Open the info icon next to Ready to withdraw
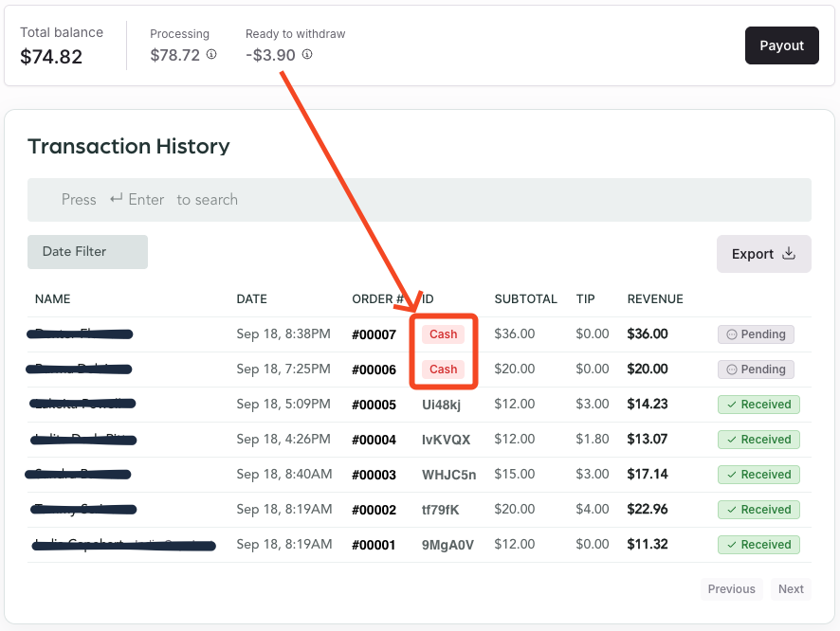 click(307, 54)
